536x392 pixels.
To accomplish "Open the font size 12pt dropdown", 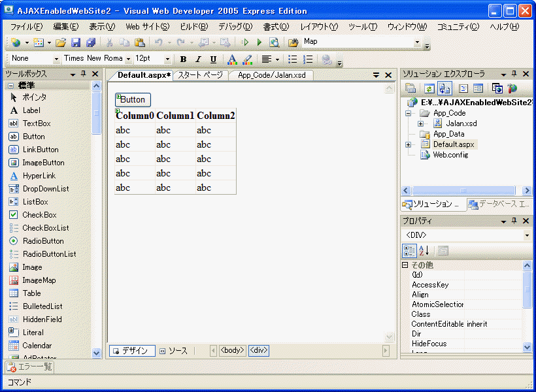I will coord(169,59).
